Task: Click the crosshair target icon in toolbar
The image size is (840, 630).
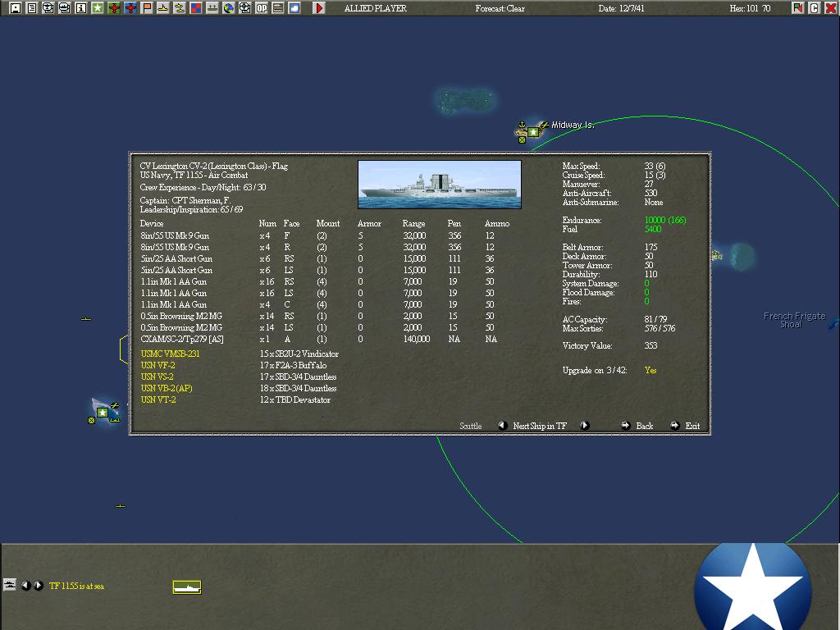Action: click(244, 8)
